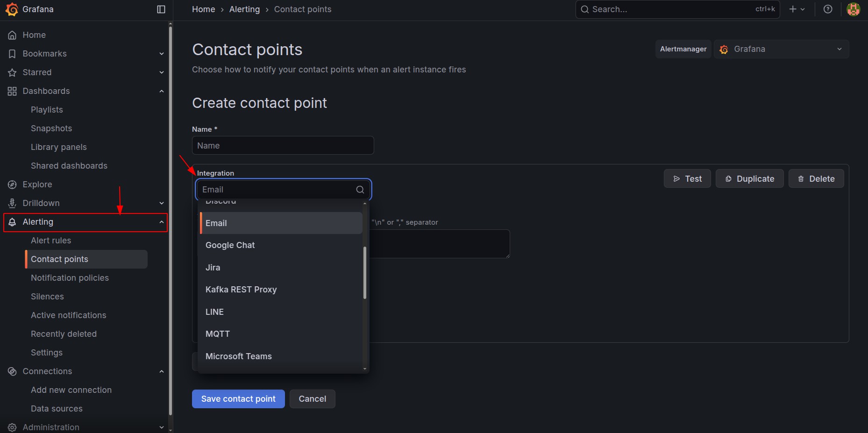This screenshot has width=868, height=433.
Task: Click the Alerting bell icon
Action: coord(12,222)
